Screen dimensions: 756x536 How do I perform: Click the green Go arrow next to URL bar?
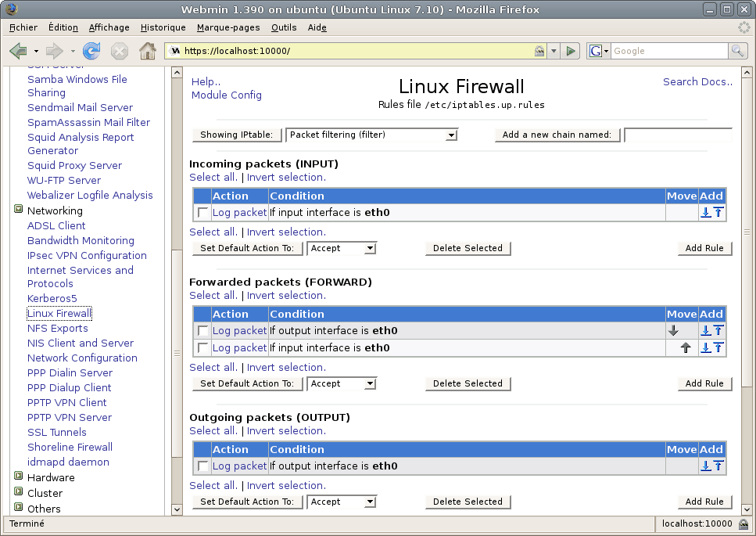571,51
